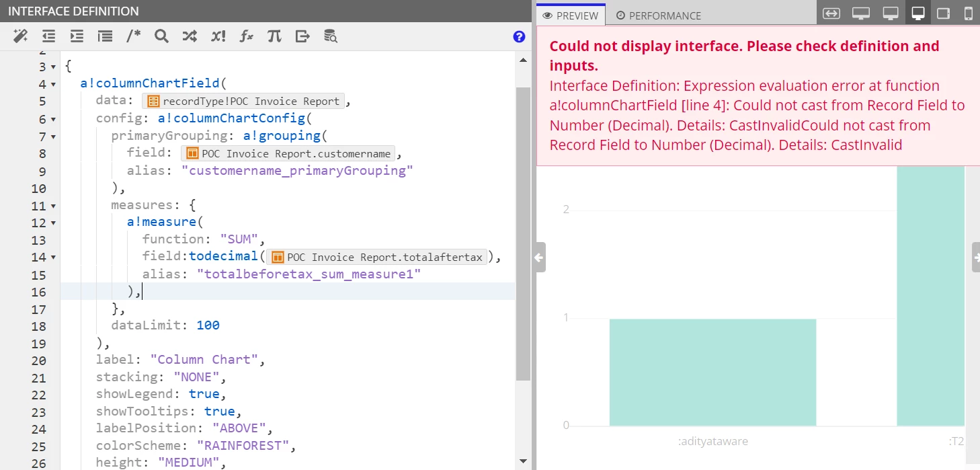Click a!columnChartConfig function text
This screenshot has height=470, width=980.
point(231,118)
